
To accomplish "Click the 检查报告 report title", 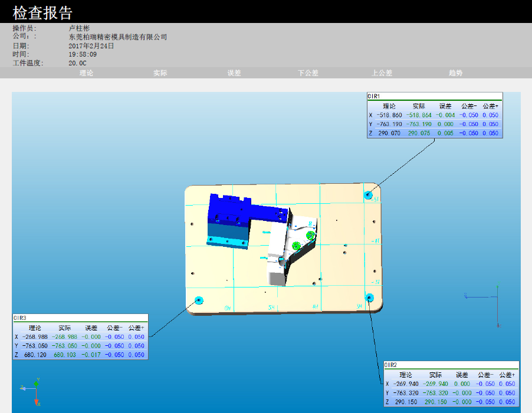I will coord(42,12).
